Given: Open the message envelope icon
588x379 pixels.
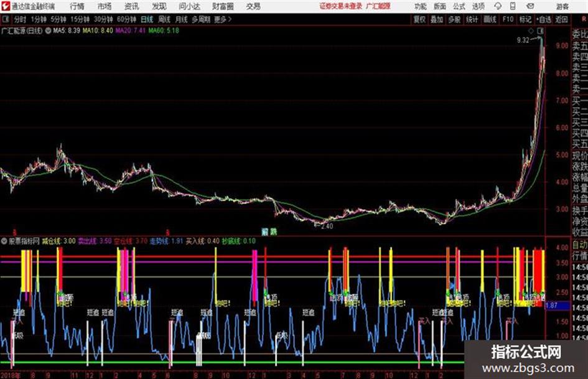Looking at the screenshot, I should 530,6.
